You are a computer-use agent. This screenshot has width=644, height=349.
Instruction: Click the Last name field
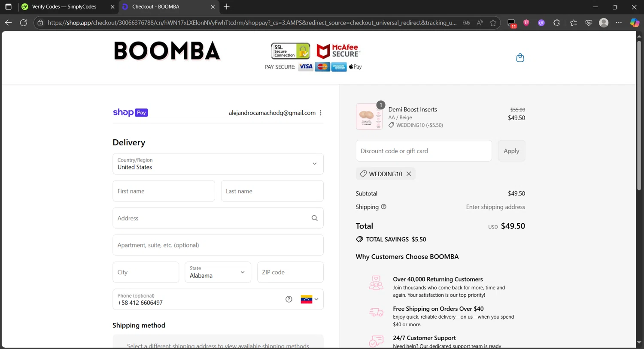click(272, 191)
